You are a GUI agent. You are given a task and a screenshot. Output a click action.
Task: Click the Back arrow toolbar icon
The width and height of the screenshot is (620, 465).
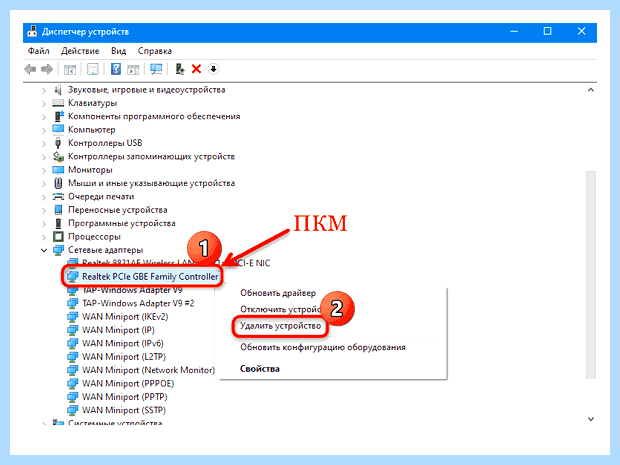pyautogui.click(x=30, y=70)
